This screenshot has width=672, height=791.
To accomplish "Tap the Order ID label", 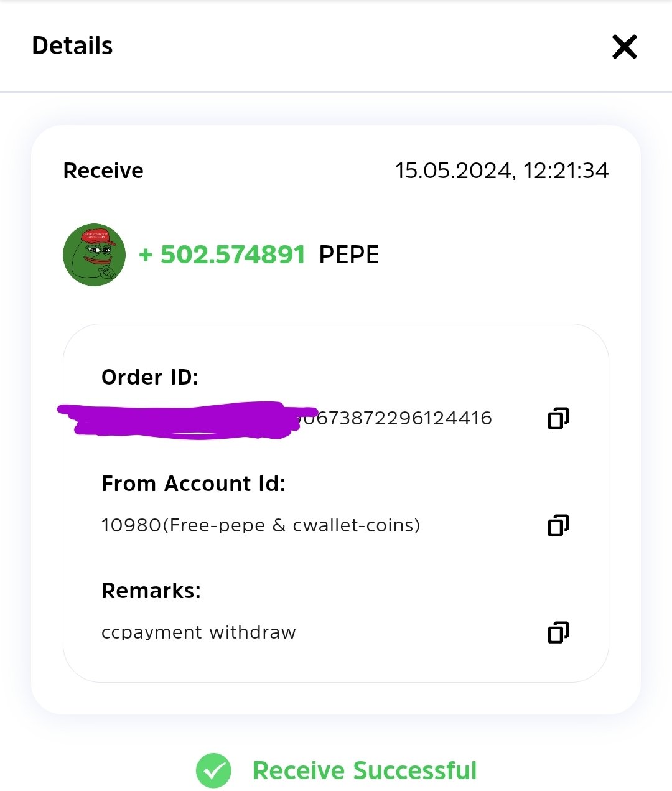I will [150, 377].
